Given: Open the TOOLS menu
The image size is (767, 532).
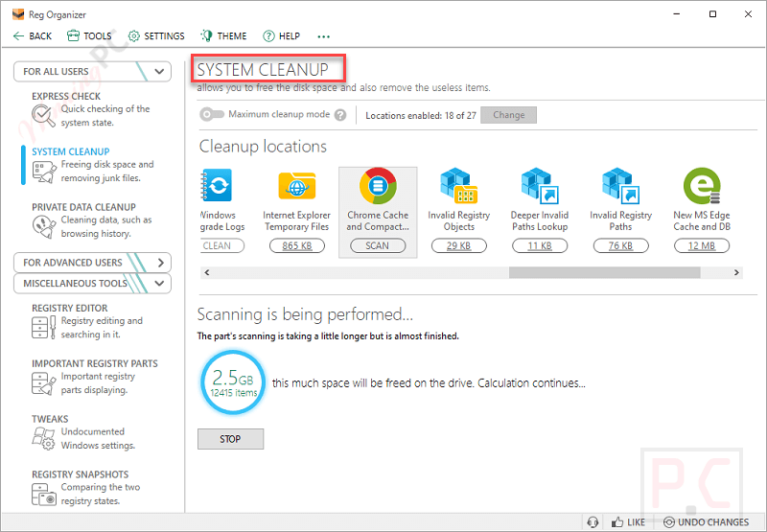Looking at the screenshot, I should (89, 36).
